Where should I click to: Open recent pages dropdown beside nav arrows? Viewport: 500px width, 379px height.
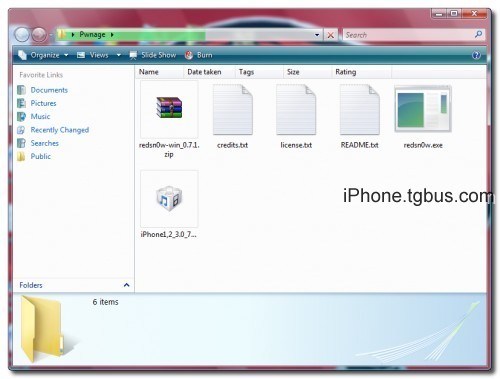[51, 35]
